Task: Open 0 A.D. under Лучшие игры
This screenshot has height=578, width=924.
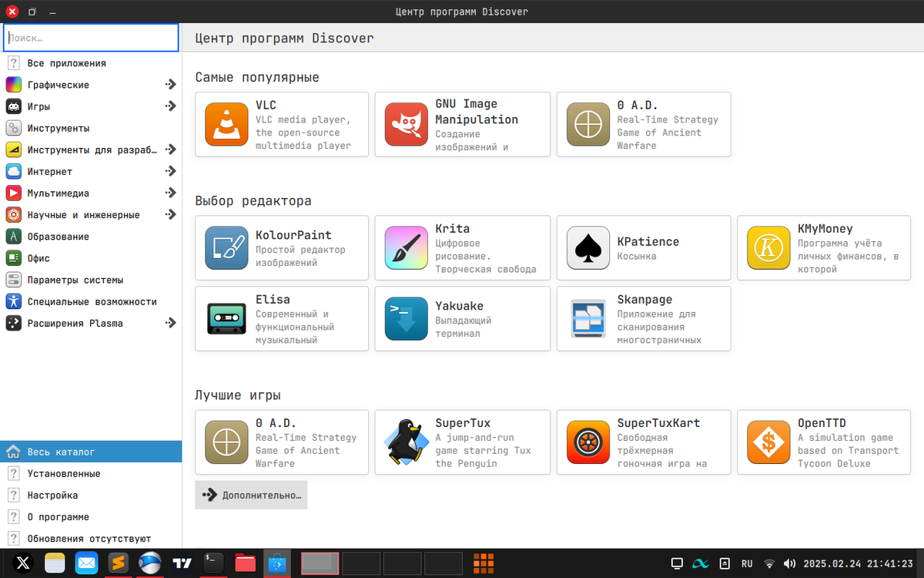Action: tap(282, 442)
